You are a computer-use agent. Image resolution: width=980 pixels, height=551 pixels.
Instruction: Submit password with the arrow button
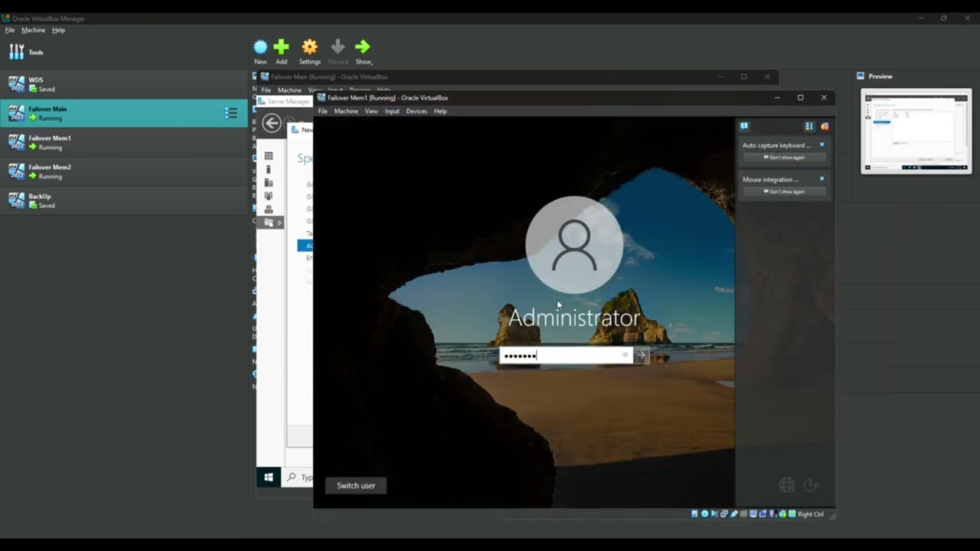(x=641, y=355)
